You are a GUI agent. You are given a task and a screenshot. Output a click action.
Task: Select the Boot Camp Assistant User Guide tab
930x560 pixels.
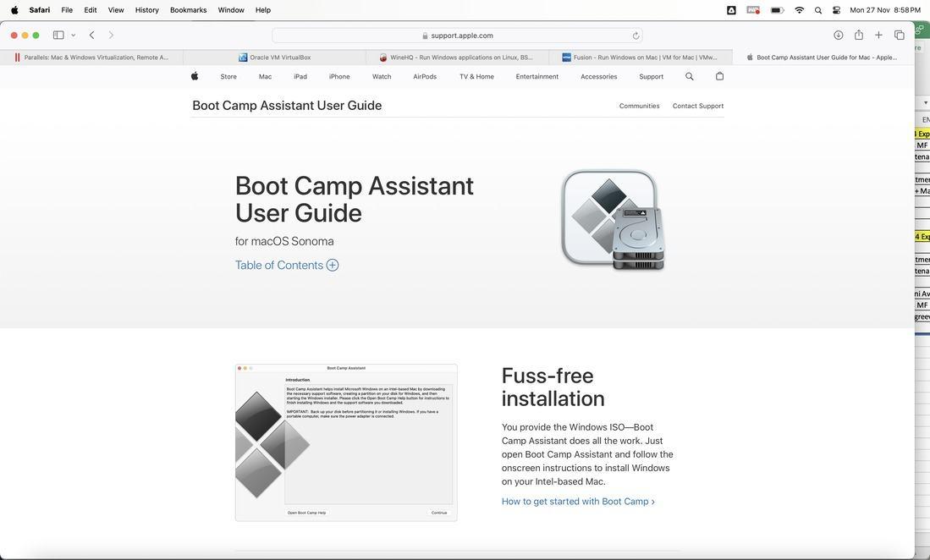823,58
